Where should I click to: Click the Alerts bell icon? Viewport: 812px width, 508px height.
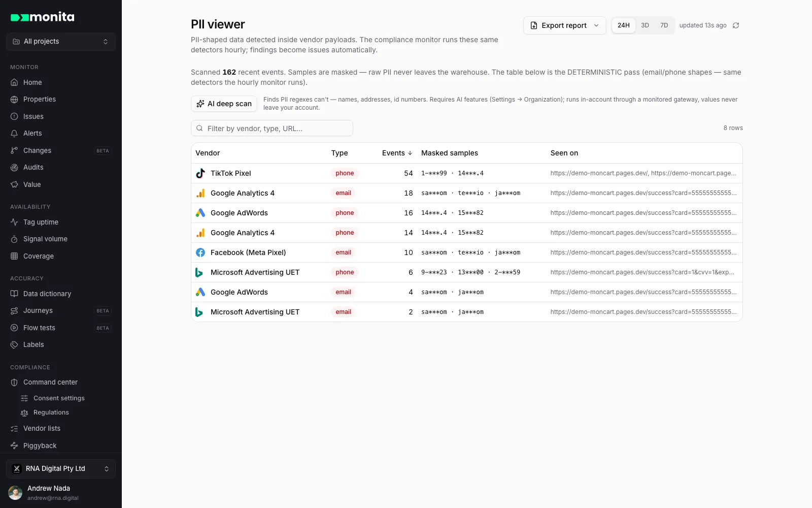14,133
